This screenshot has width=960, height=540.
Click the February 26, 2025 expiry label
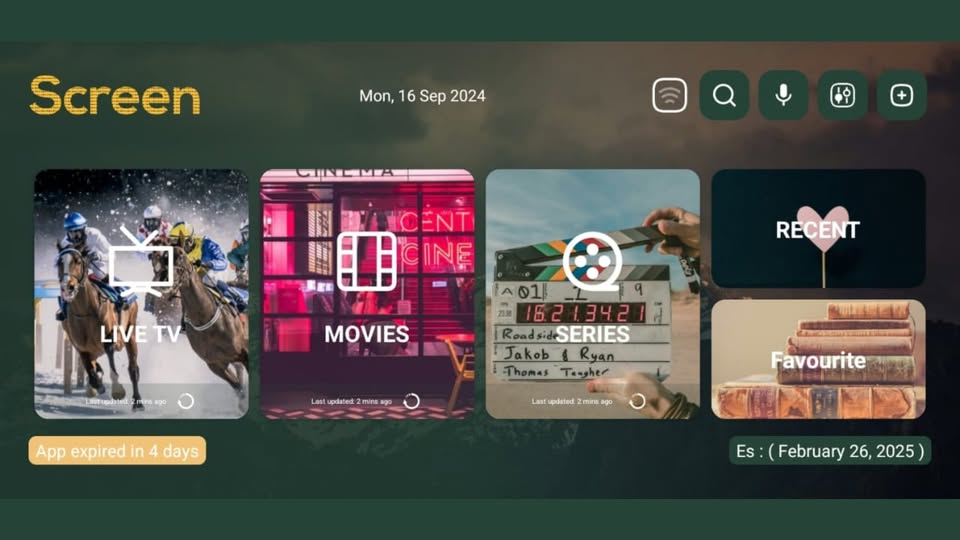pyautogui.click(x=830, y=451)
